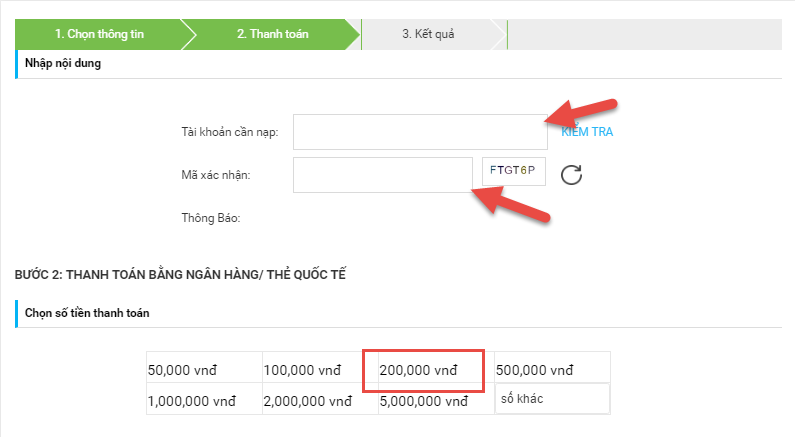Select the 1,000,000 vnđ amount
This screenshot has height=437, width=795.
click(x=204, y=401)
